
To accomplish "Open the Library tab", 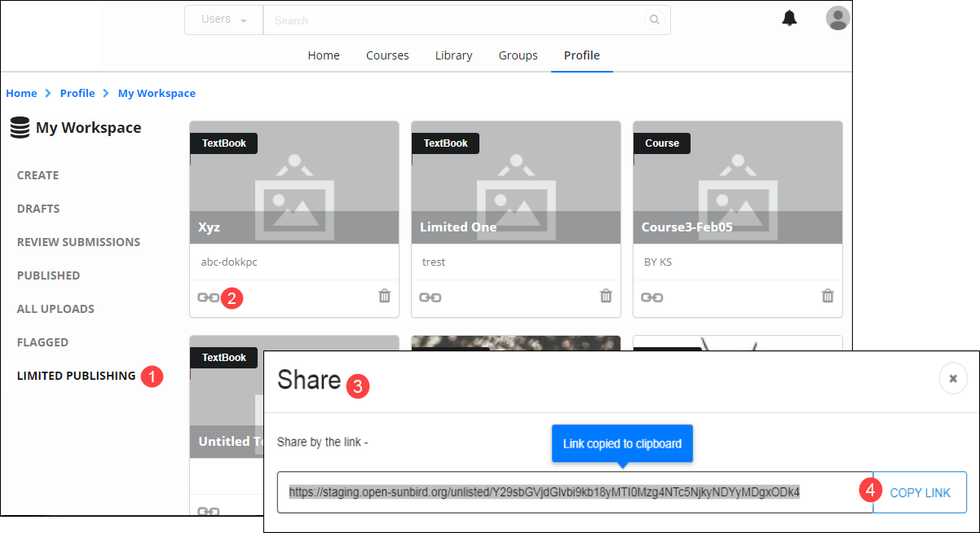I will [x=453, y=55].
